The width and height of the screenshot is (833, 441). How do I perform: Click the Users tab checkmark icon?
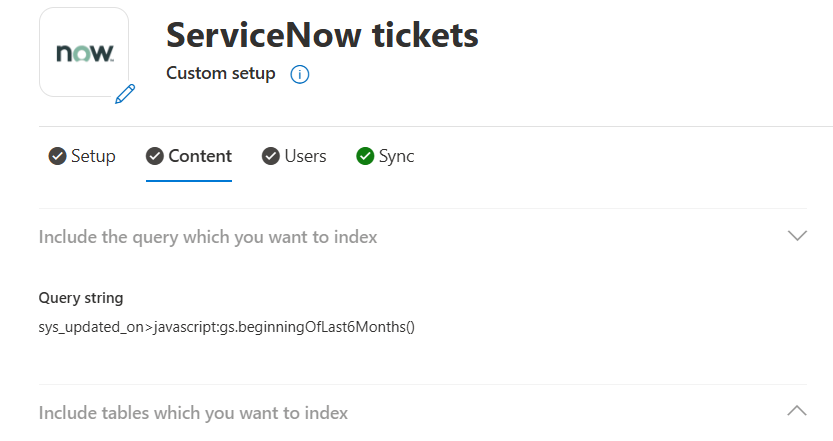click(x=270, y=156)
